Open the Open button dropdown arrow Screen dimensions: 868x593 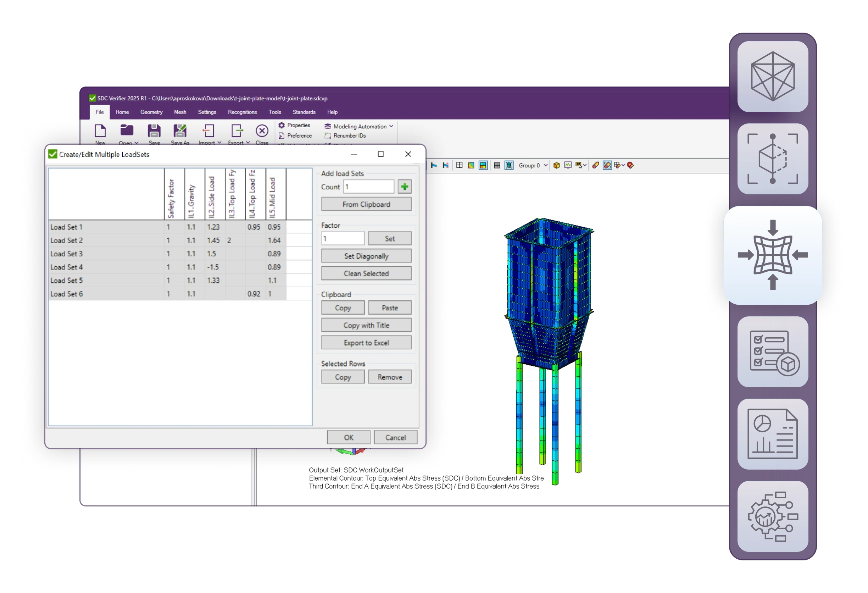tap(136, 143)
